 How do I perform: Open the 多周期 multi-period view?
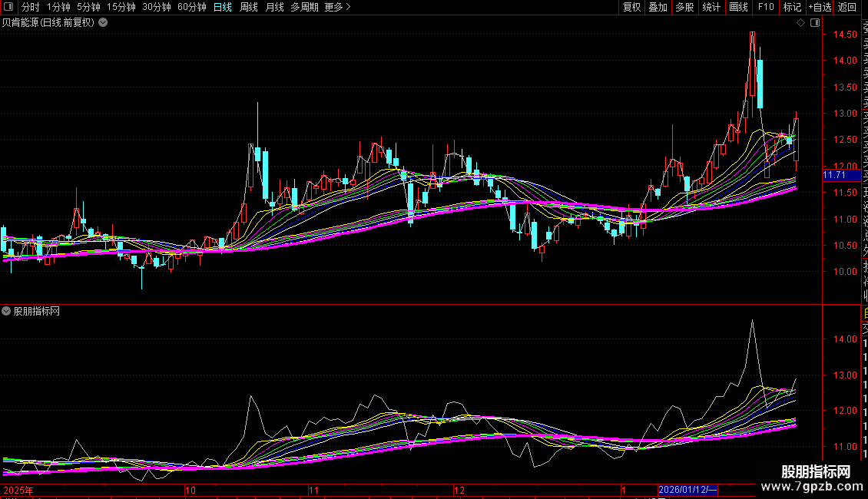304,7
